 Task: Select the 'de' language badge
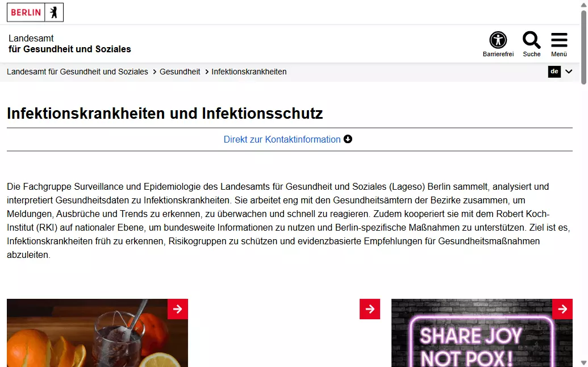(x=554, y=72)
